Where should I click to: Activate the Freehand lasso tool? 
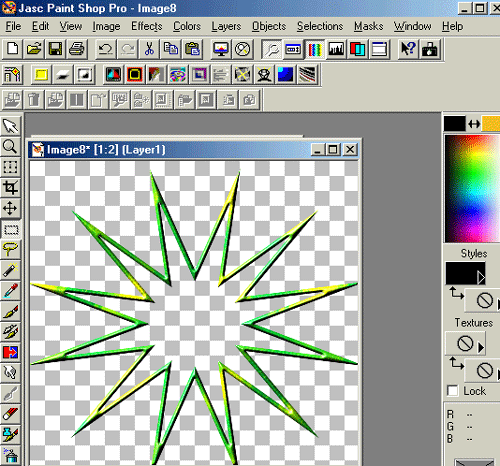coord(10,249)
